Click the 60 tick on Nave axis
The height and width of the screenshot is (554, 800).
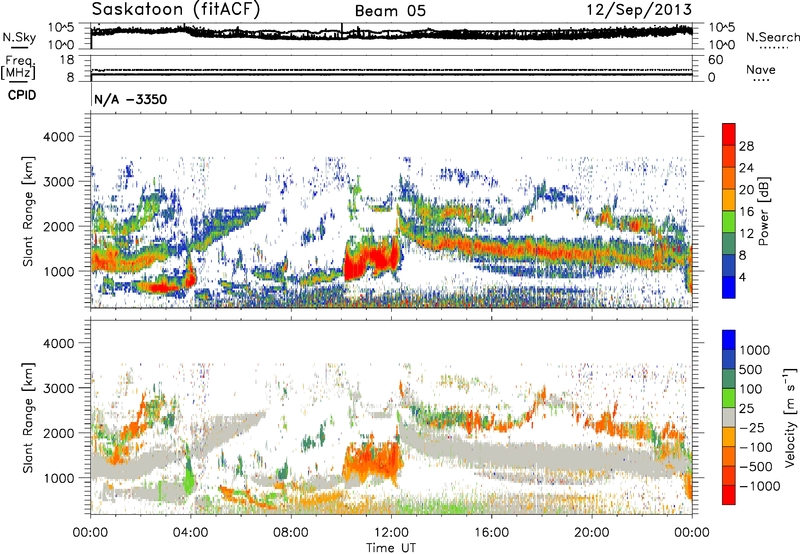tap(715, 60)
